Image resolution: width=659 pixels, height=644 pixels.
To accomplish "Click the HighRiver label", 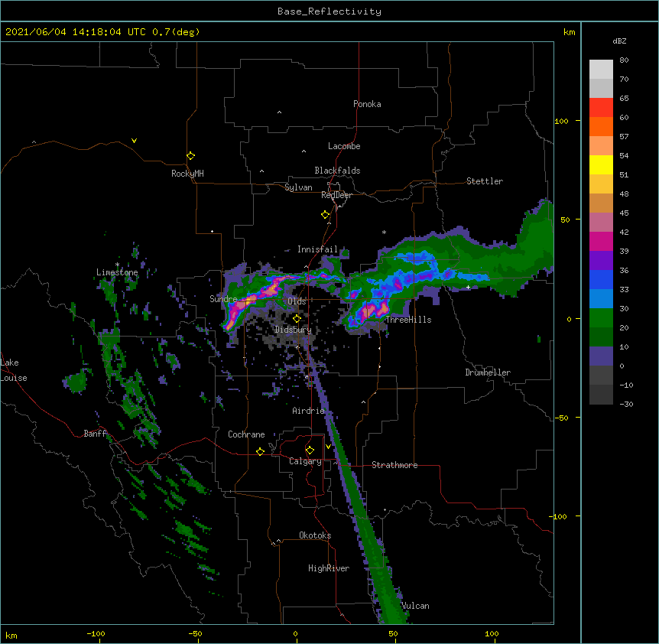I will pos(329,568).
